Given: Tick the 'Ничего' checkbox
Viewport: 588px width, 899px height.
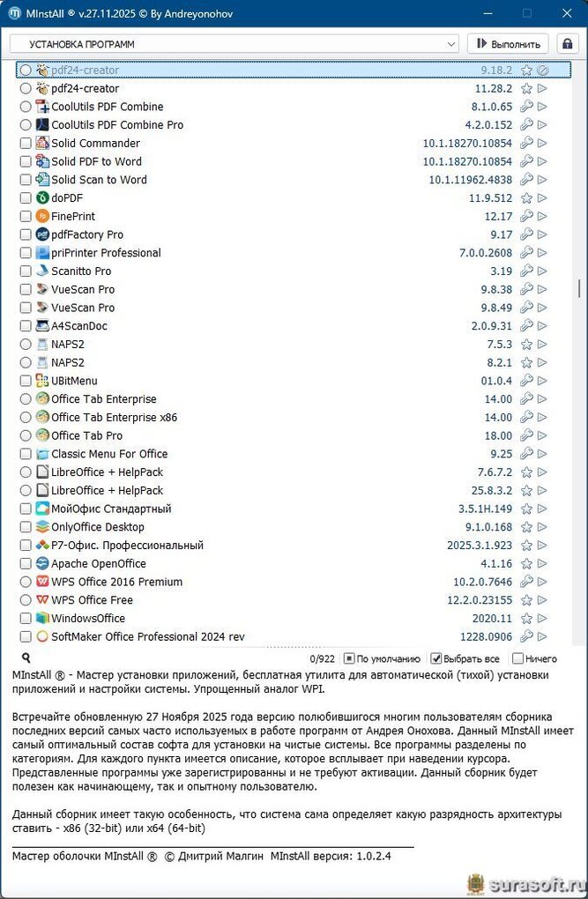Looking at the screenshot, I should [517, 658].
